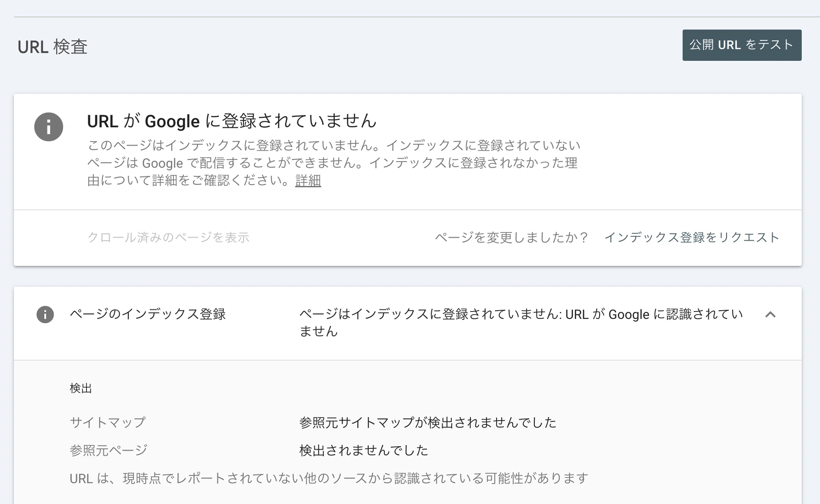This screenshot has width=820, height=504.
Task: Click the heading URL が Google に登録されていません
Action: 232,121
